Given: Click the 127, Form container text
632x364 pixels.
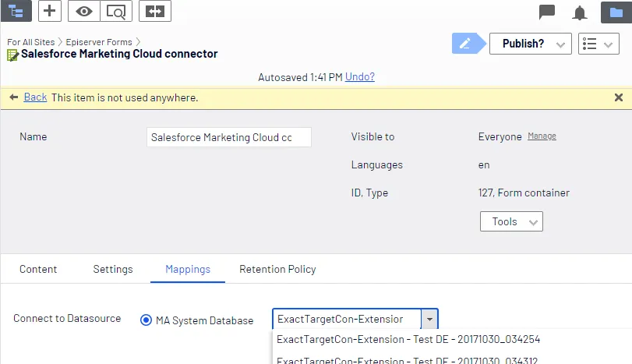Looking at the screenshot, I should click(x=524, y=193).
